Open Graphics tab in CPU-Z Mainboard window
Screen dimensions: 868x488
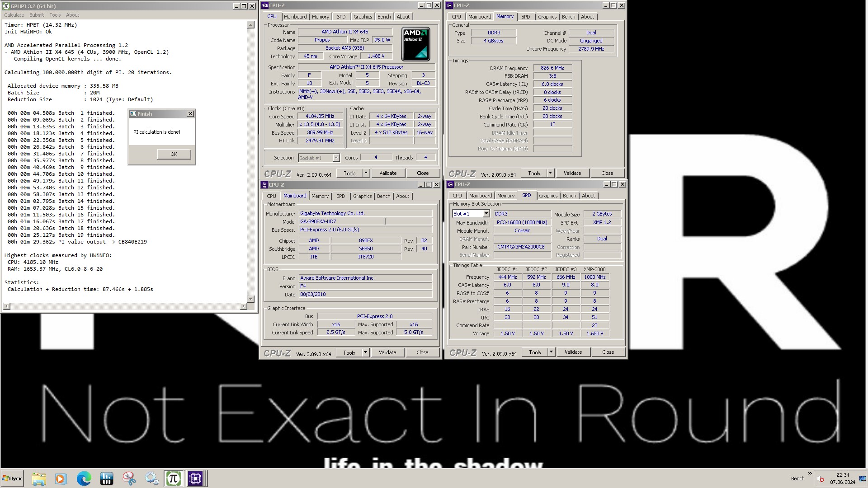(363, 196)
